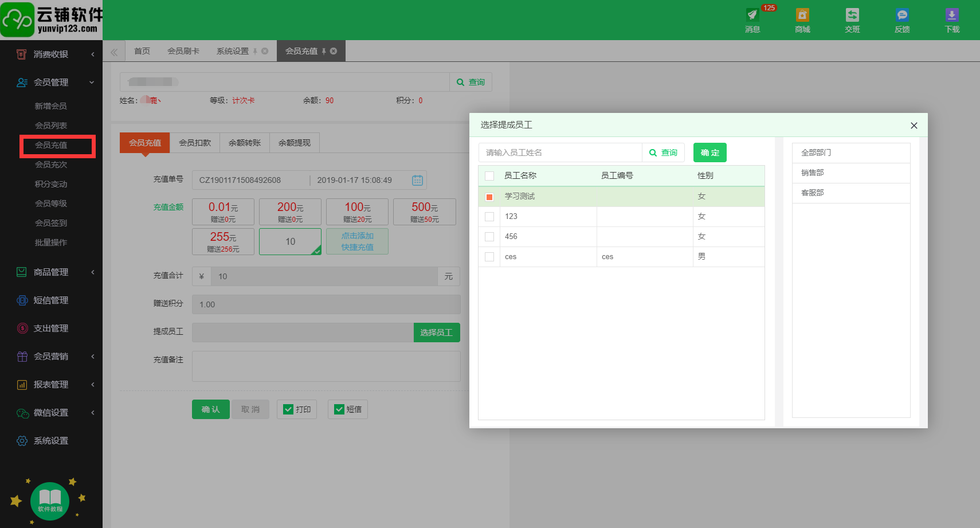
Task: Open the 商城 store icon
Action: [x=802, y=15]
